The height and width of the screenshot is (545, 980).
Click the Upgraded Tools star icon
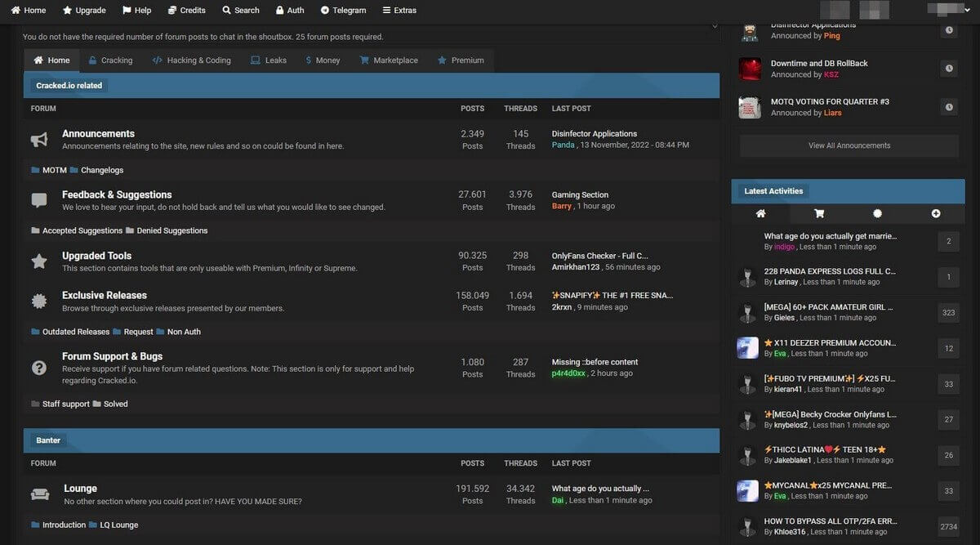38,261
